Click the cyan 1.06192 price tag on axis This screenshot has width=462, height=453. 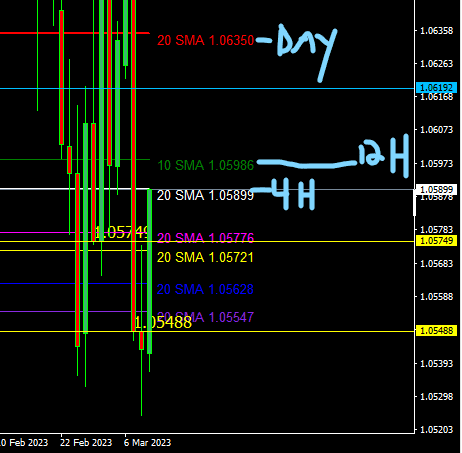coord(436,88)
